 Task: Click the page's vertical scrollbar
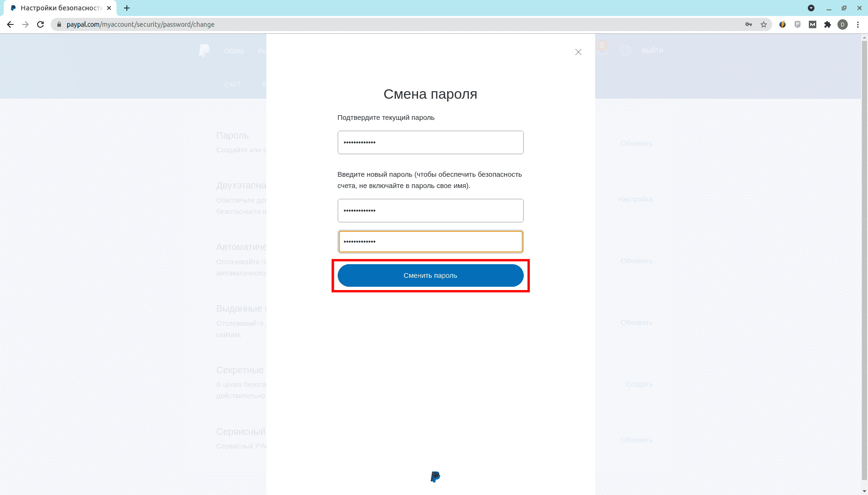pos(864,235)
